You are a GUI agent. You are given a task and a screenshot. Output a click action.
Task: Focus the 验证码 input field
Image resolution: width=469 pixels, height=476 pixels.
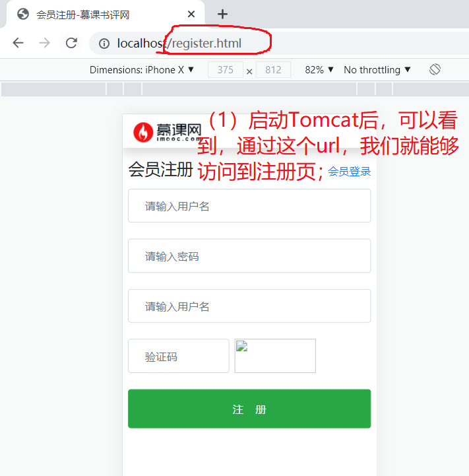pyautogui.click(x=179, y=356)
